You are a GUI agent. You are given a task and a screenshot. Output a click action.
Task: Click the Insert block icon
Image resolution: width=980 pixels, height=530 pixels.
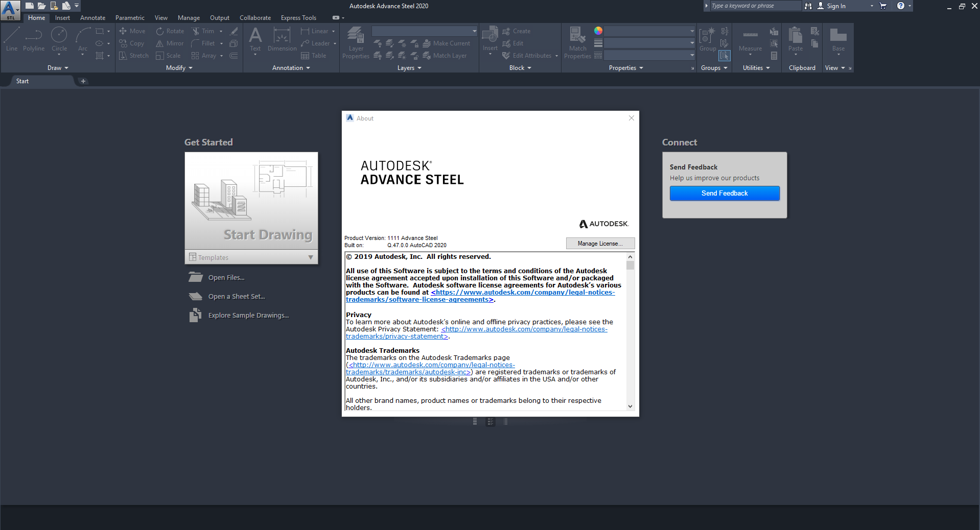point(490,35)
